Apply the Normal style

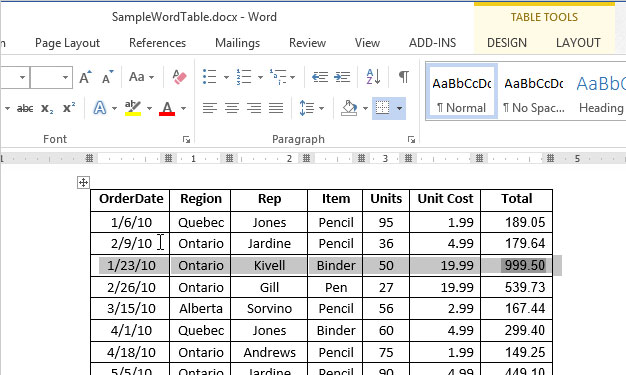tap(462, 92)
